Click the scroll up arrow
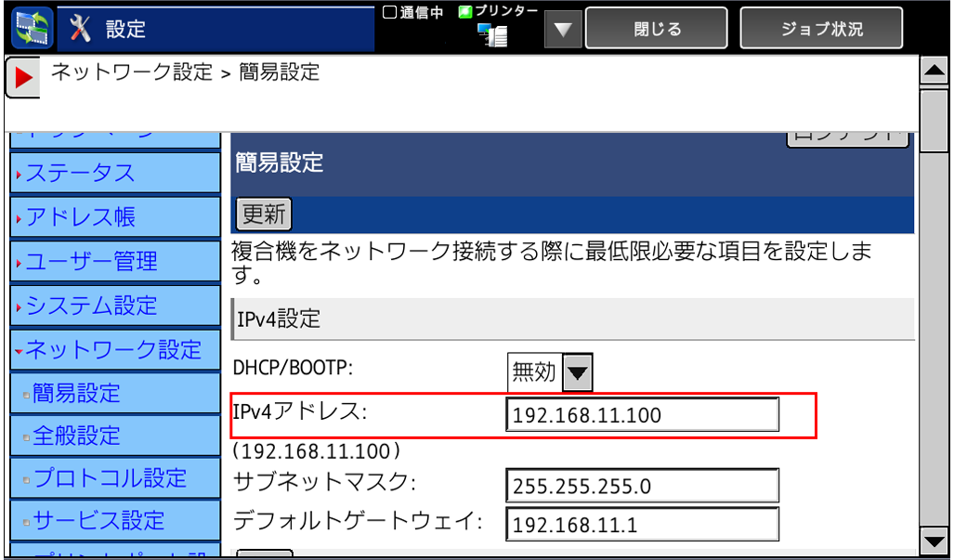This screenshot has width=954, height=560. pyautogui.click(x=933, y=72)
